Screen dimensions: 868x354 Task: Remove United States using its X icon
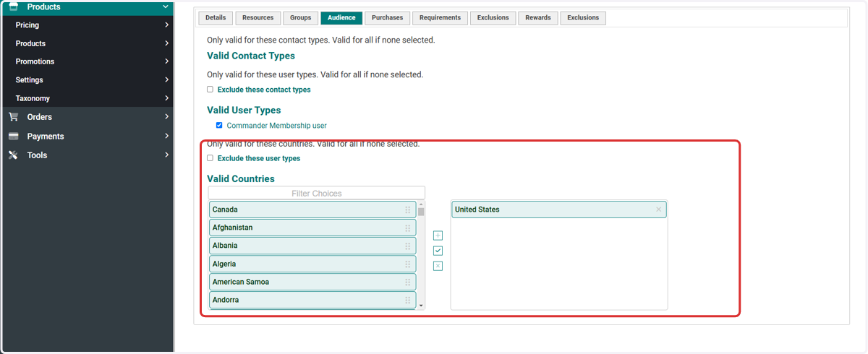(x=658, y=210)
